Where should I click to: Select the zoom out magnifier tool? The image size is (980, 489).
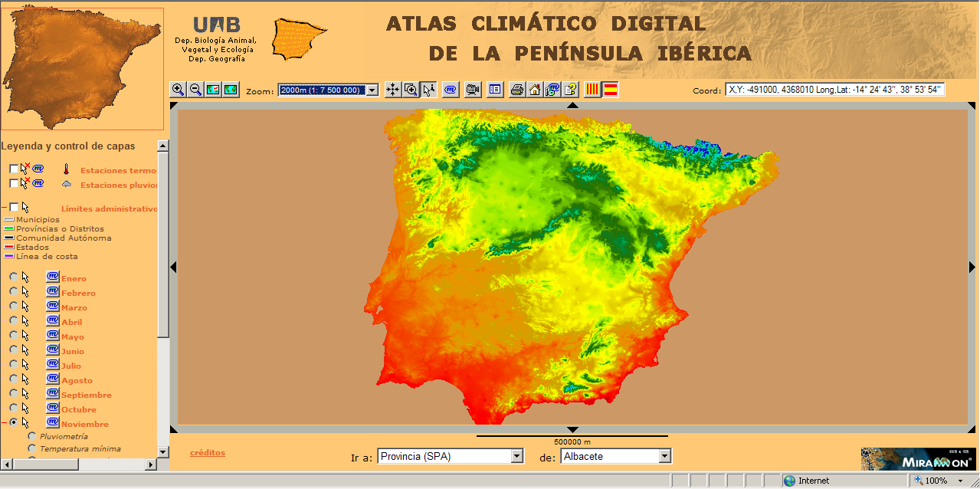[x=195, y=90]
